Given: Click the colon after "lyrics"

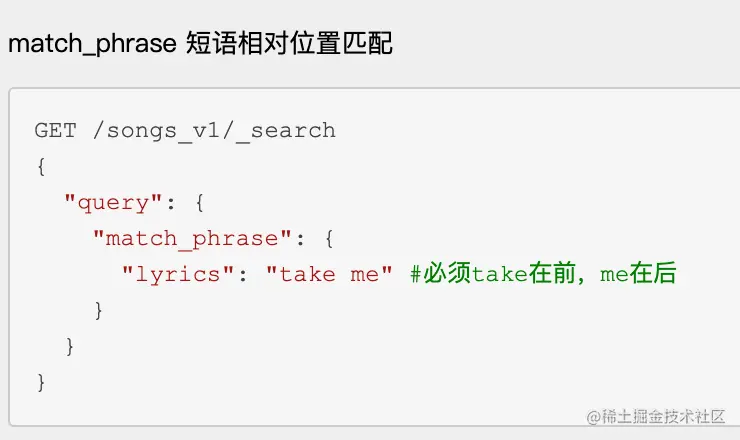Looking at the screenshot, I should click(243, 274).
